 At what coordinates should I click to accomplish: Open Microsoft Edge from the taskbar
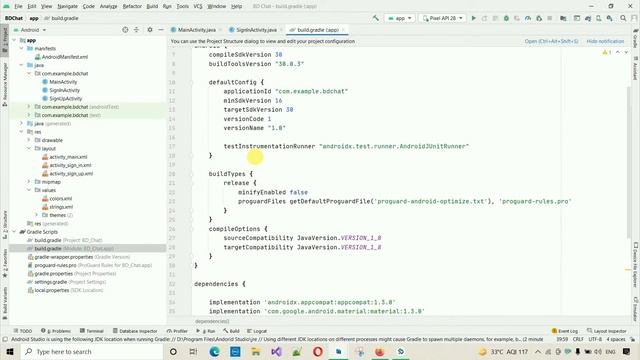[214, 351]
